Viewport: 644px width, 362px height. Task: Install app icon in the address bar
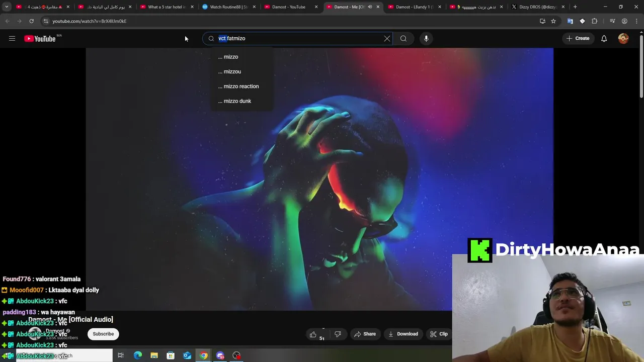(x=542, y=21)
